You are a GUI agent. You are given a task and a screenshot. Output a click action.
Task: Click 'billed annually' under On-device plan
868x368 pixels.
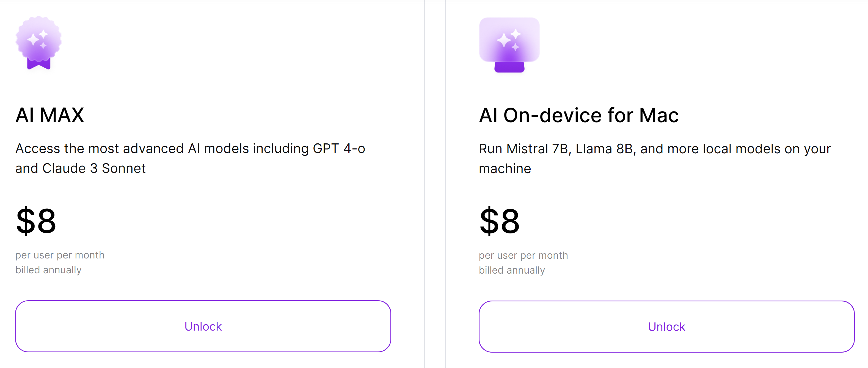(512, 270)
